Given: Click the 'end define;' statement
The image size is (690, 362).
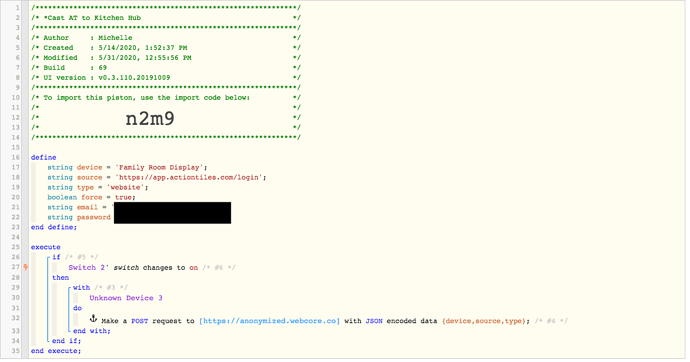Looking at the screenshot, I should [x=54, y=227].
